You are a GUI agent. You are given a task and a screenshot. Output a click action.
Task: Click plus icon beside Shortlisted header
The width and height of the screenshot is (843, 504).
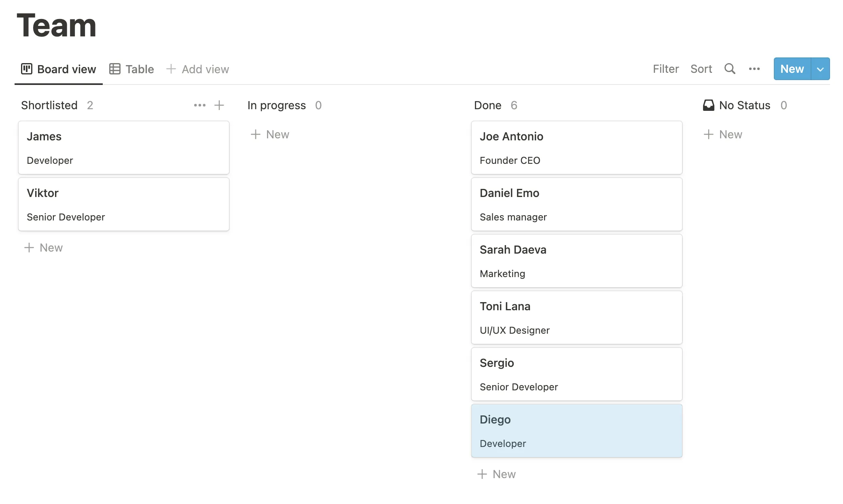(219, 105)
